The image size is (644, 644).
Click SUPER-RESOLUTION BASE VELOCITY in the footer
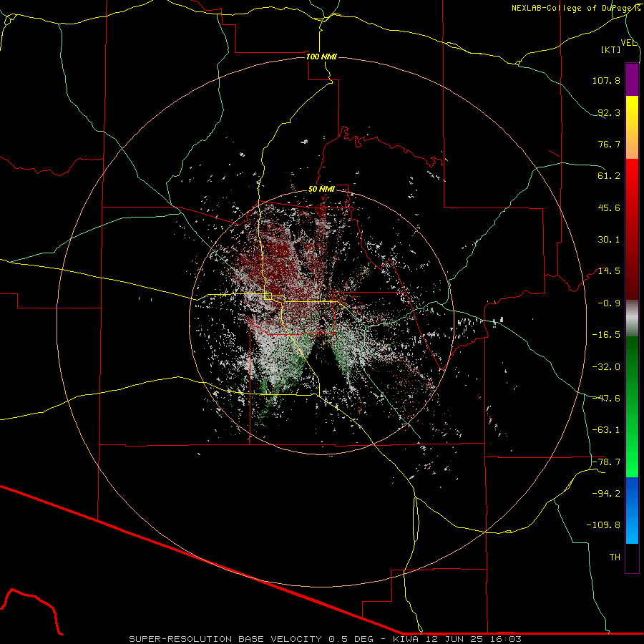tap(225, 639)
